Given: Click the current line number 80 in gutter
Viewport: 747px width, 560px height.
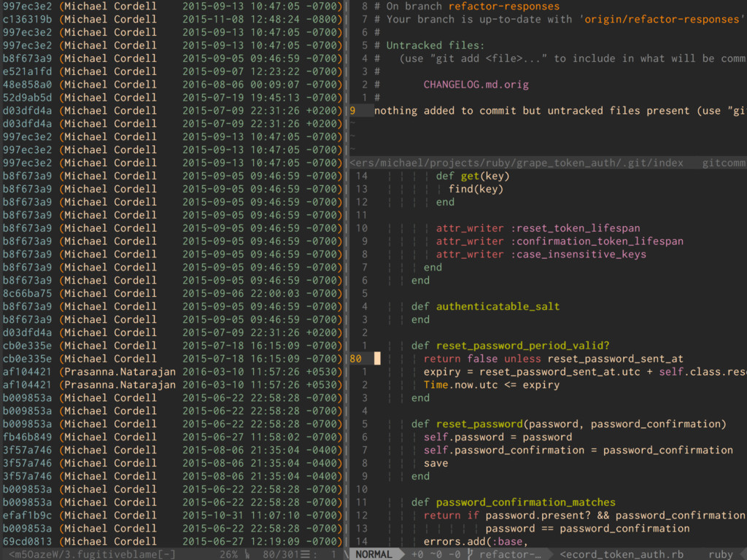Looking at the screenshot, I should coord(356,359).
